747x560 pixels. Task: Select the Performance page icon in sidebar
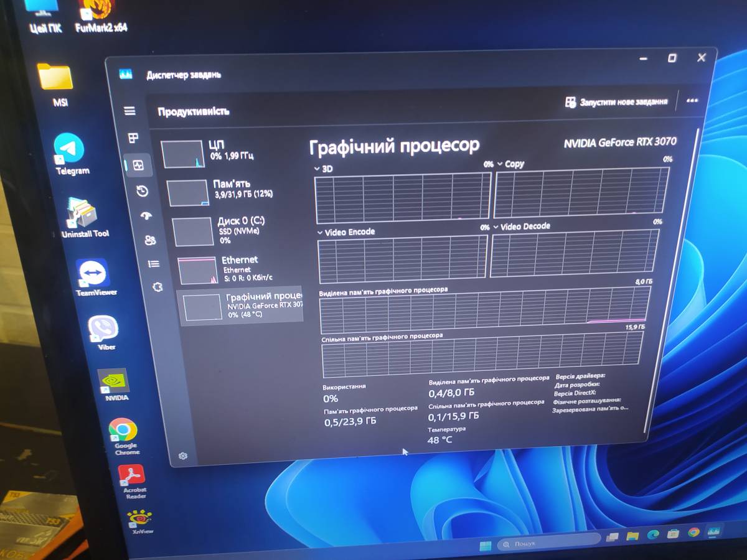138,166
